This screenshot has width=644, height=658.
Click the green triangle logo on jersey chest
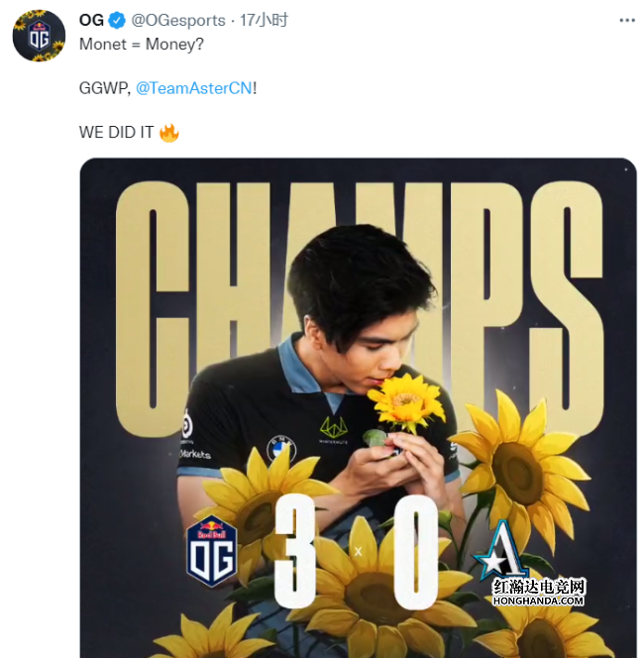(333, 427)
